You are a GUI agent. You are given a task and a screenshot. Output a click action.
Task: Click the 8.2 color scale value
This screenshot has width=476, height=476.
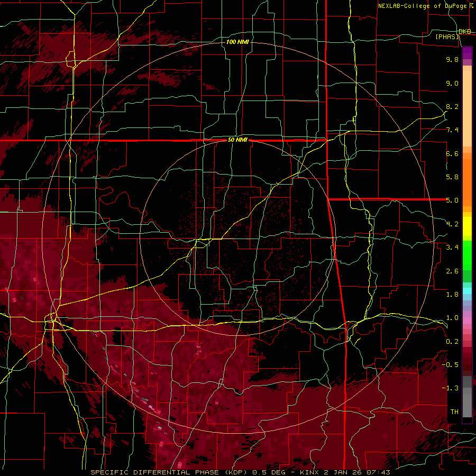coord(452,107)
